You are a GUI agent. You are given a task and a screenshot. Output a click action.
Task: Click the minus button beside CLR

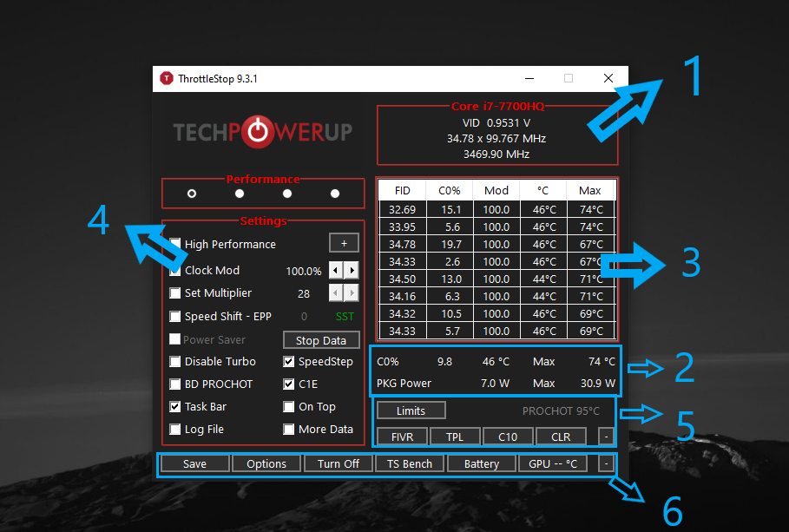point(606,437)
